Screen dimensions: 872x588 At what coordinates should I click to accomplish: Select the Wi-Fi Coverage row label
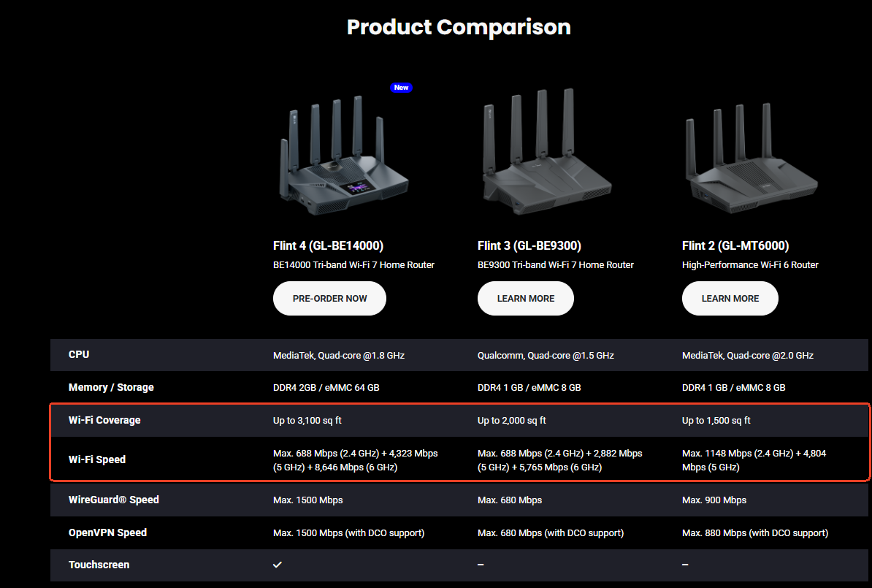(104, 420)
